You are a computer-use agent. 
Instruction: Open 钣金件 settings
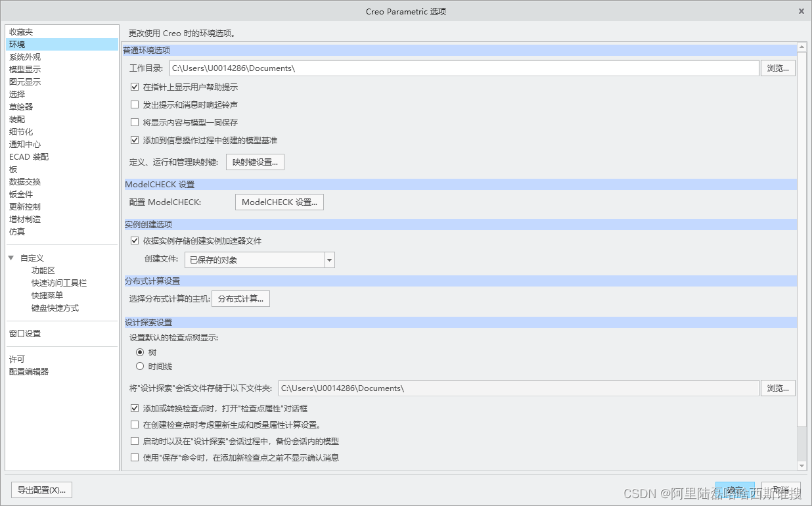click(x=21, y=195)
